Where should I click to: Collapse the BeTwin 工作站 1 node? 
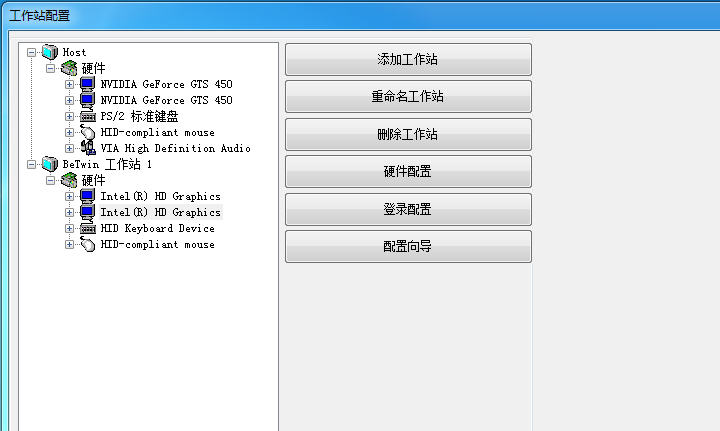31,164
